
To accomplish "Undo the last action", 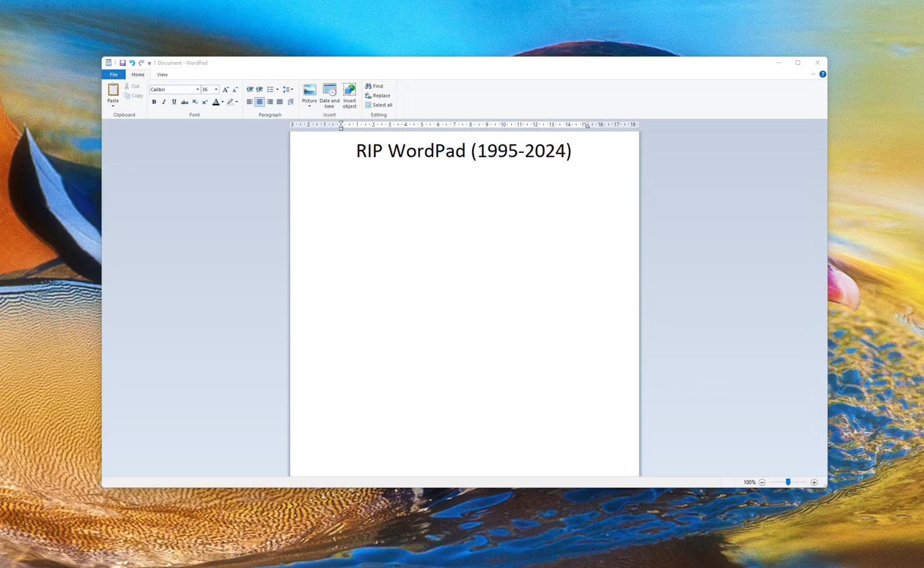I will 132,63.
